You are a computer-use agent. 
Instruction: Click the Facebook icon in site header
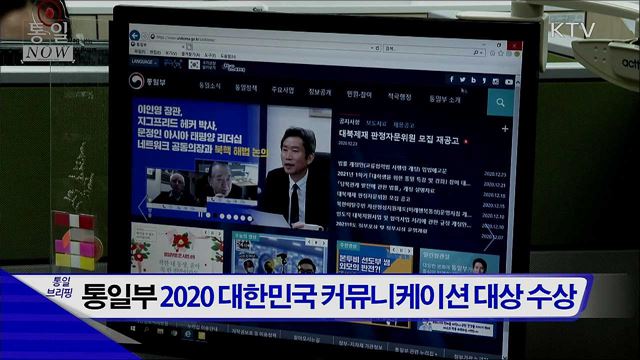pos(451,79)
